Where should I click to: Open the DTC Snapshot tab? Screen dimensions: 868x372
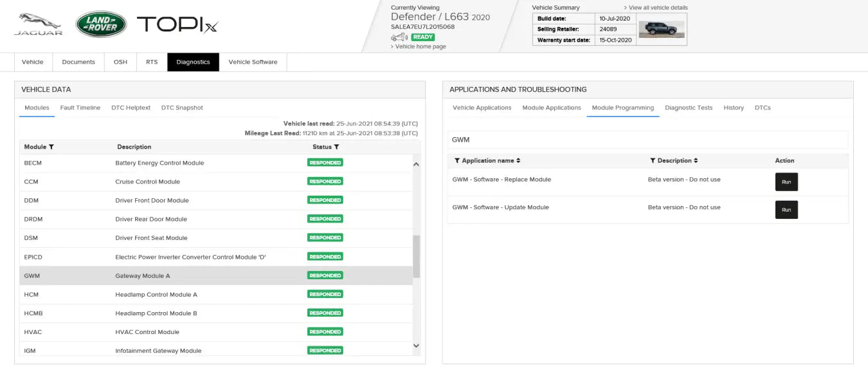(x=182, y=108)
